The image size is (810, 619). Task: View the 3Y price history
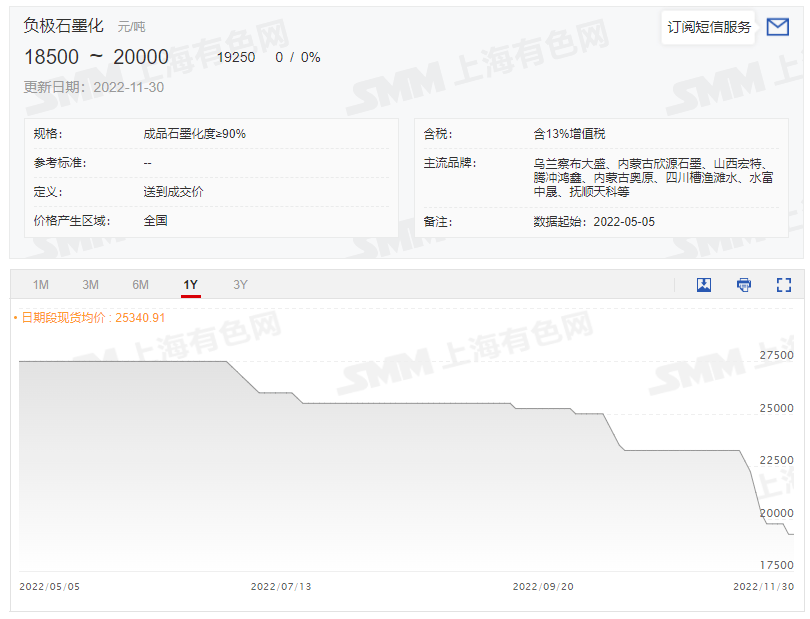click(x=240, y=285)
